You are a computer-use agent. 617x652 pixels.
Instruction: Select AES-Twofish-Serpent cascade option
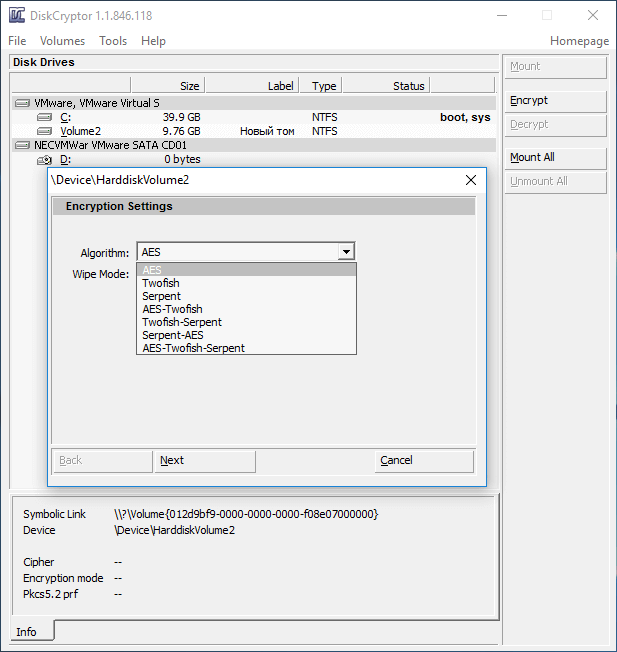[247, 348]
